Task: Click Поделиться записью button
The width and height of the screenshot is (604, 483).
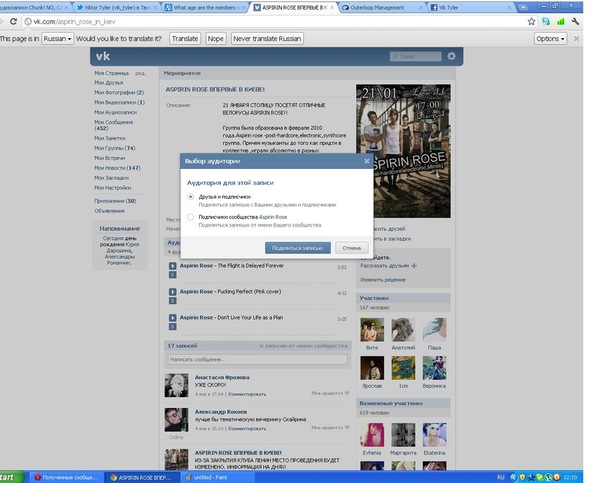Action: (298, 248)
